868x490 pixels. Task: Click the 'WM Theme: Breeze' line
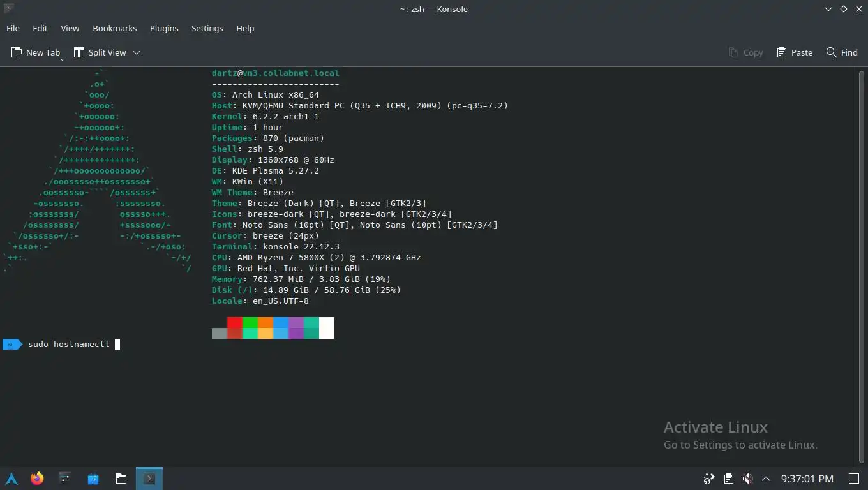point(253,193)
